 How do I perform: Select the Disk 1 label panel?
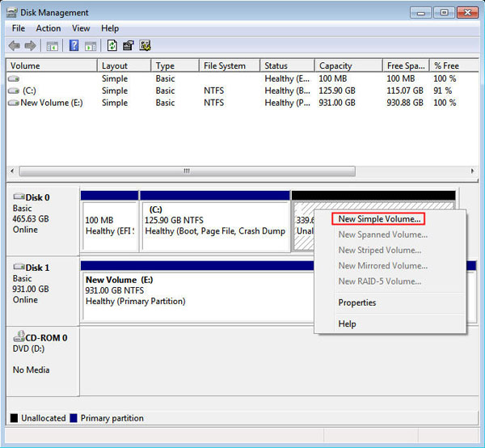(x=43, y=291)
